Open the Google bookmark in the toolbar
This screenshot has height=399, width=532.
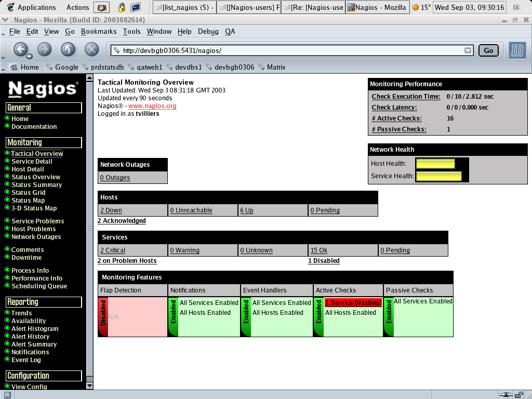point(62,67)
